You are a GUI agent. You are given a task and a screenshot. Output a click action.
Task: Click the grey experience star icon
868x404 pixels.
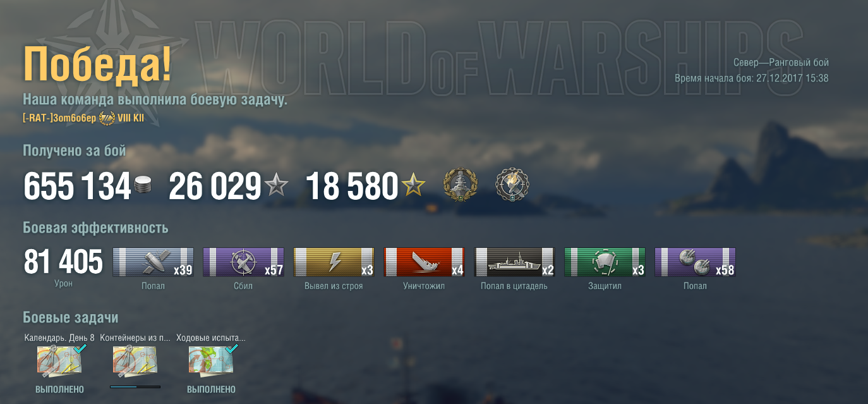click(x=276, y=186)
